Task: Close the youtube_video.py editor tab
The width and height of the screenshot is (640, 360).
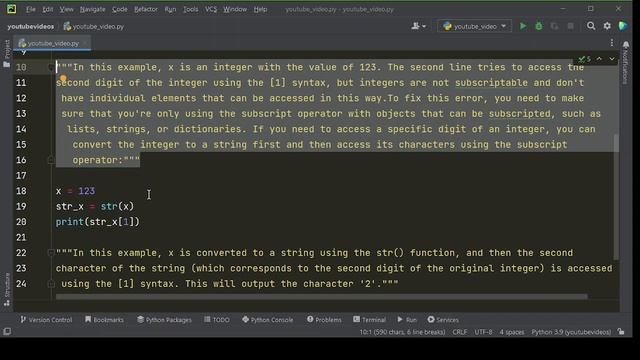Action: (85, 43)
